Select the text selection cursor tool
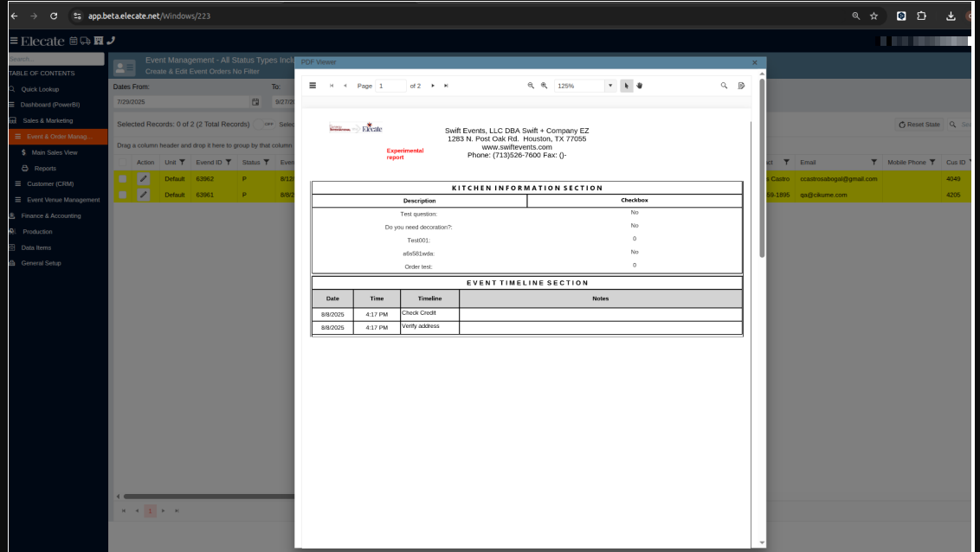Image resolution: width=980 pixels, height=552 pixels. [627, 86]
